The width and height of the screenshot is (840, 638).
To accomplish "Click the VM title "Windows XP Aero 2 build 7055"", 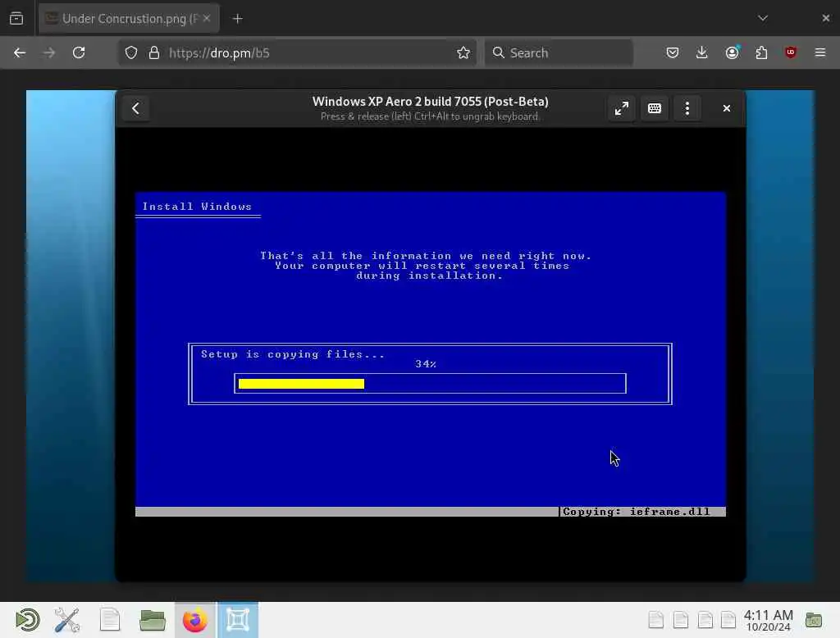I will (x=430, y=102).
